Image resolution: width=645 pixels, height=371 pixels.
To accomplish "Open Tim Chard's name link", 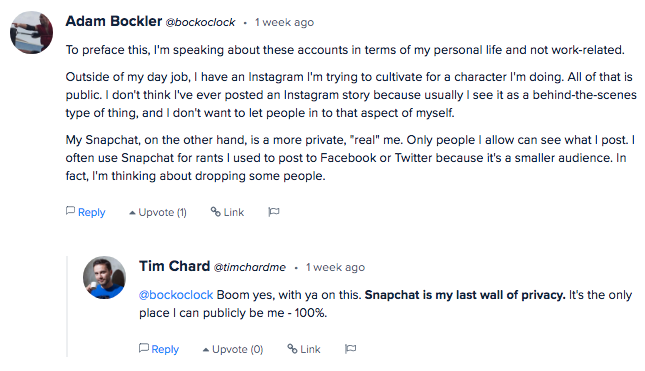I will tap(174, 266).
